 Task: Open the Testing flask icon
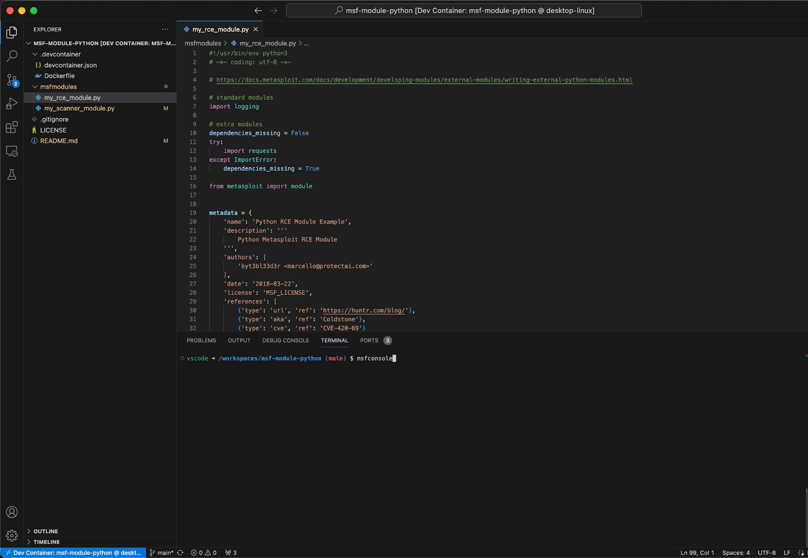pos(12,175)
